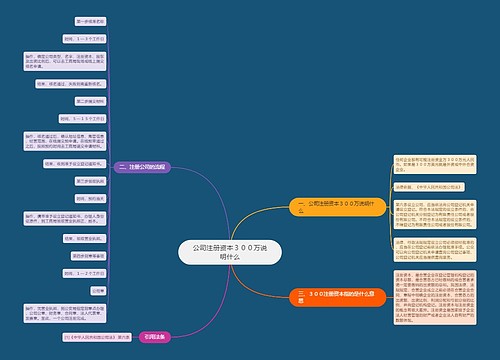Viewport: 500px width, 360px height.
Task: Select the yellow node 一、公司注册资本300万说明什么
Action: [337, 207]
